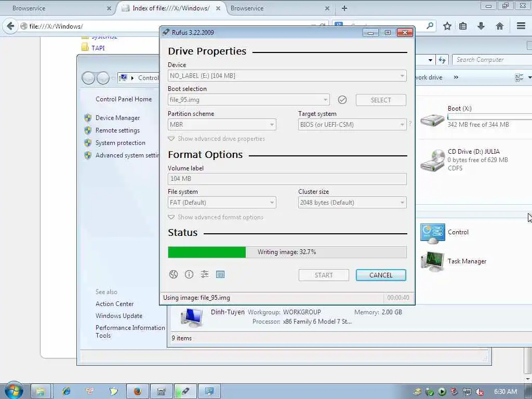Click the Volume label field
The image size is (532, 399).
287,179
